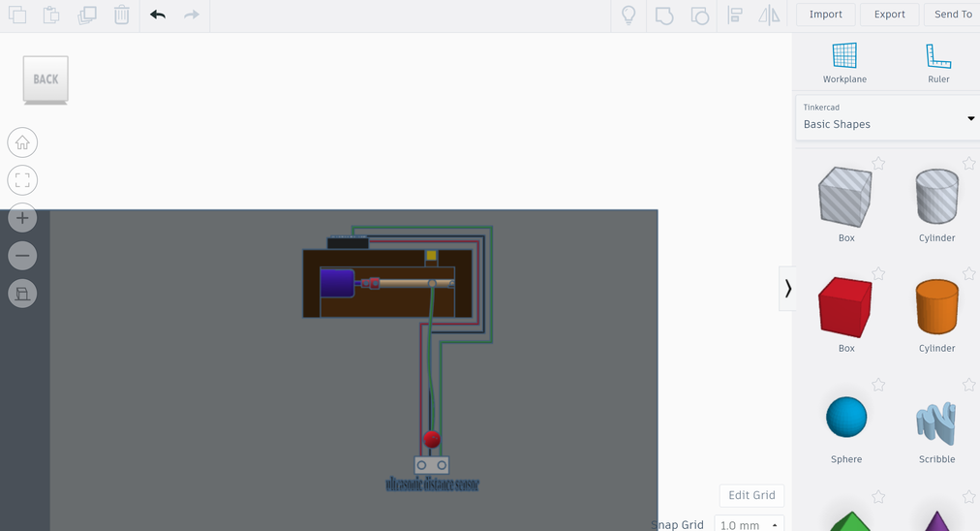Screen dimensions: 980x531
Task: Click the Duplicate and repeat icon
Action: [87, 15]
